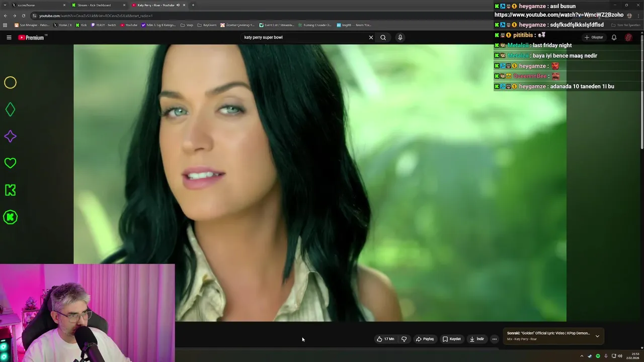The image size is (644, 362).
Task: Mute the YouTube tab via speaker icon
Action: [x=178, y=5]
